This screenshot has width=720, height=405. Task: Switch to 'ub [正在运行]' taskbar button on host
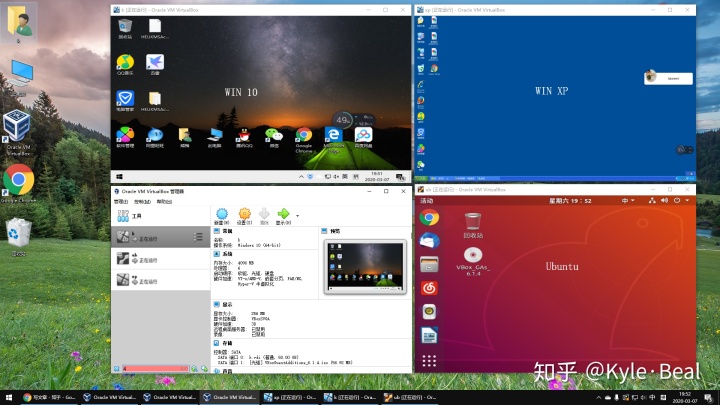pyautogui.click(x=410, y=397)
